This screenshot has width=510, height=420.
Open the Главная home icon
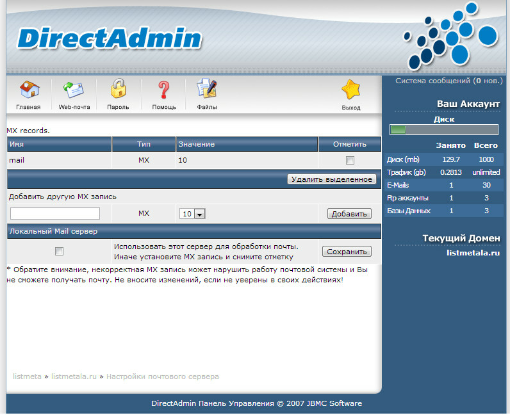tap(29, 90)
